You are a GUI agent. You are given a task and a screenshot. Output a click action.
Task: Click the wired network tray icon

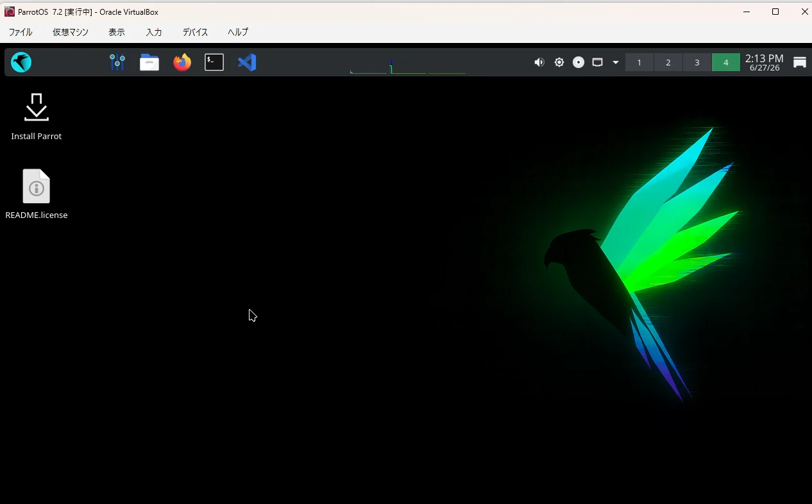pyautogui.click(x=597, y=62)
